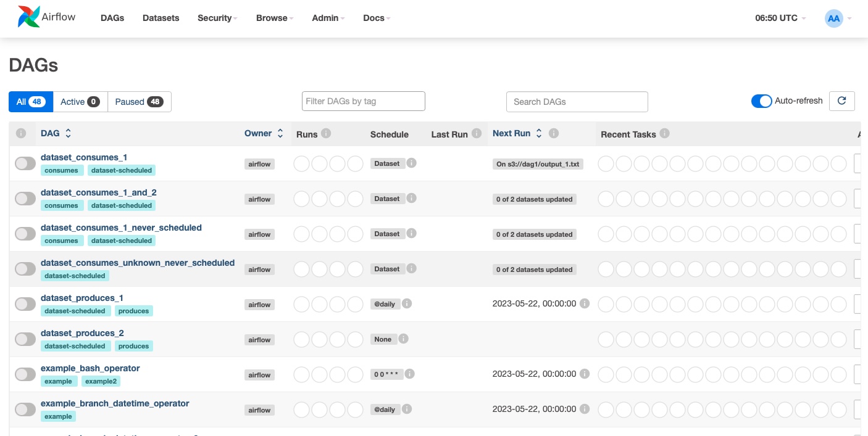868x436 pixels.
Task: Unpause dataset_produces_1 DAG toggle
Action: [25, 304]
